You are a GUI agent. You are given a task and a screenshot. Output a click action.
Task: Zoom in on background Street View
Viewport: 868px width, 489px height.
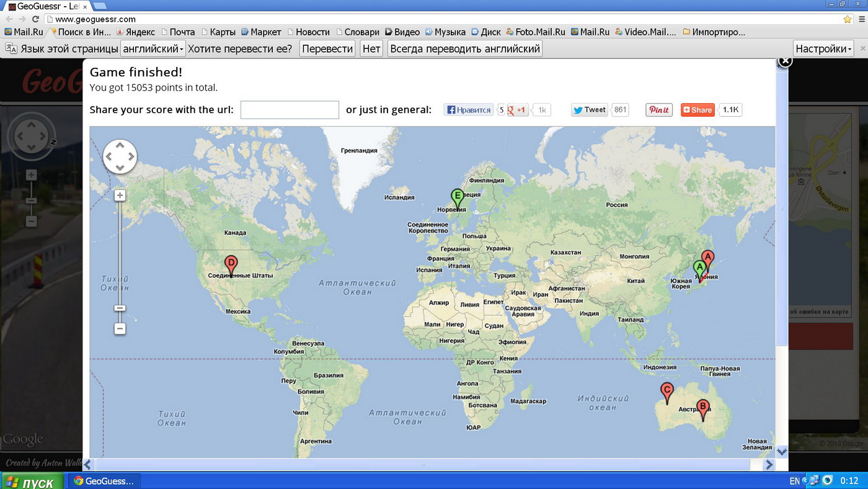(31, 175)
